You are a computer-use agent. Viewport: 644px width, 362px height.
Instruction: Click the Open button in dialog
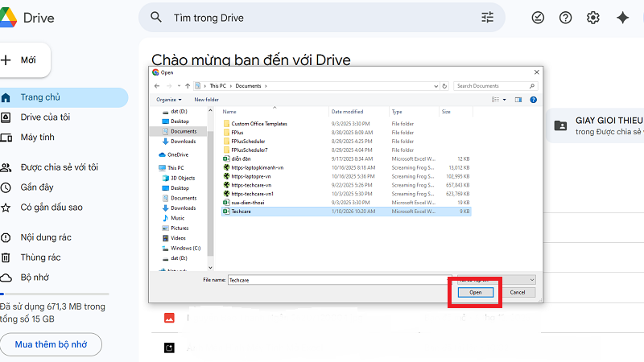point(475,292)
